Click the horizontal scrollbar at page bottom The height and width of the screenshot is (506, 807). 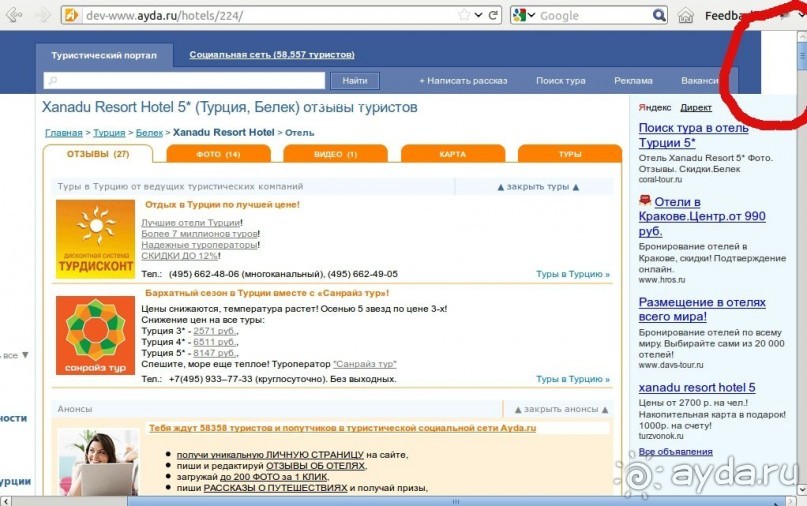(x=400, y=500)
